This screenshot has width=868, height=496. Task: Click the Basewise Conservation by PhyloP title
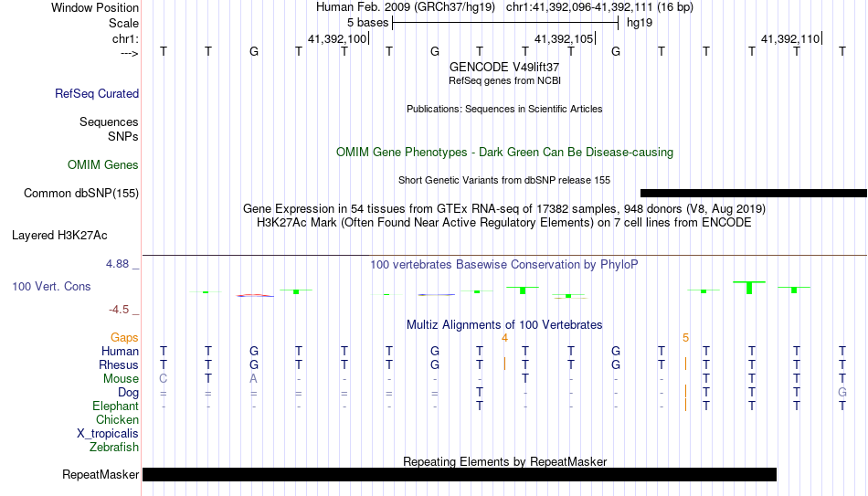(x=504, y=265)
